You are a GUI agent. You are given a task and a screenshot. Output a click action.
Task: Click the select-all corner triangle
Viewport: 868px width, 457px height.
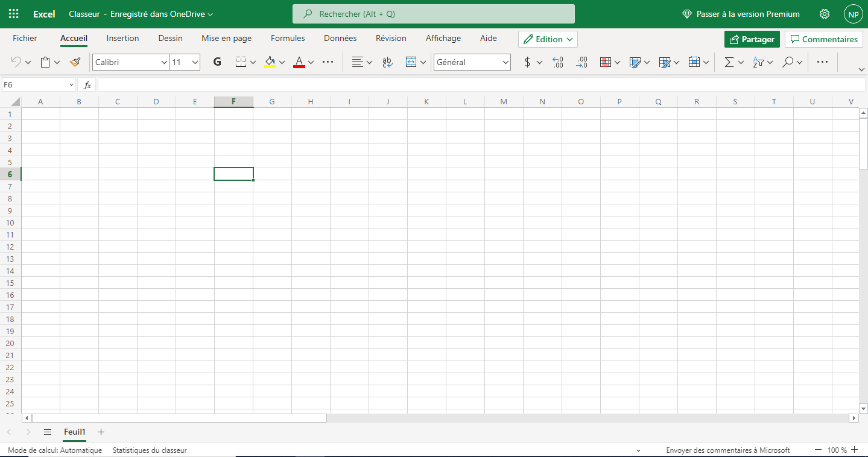pos(16,102)
